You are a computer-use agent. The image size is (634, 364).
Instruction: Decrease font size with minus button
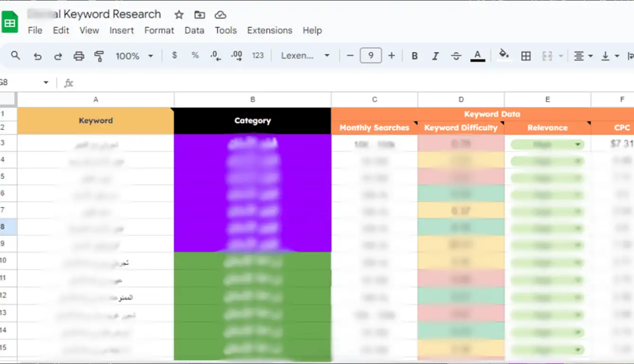[350, 55]
